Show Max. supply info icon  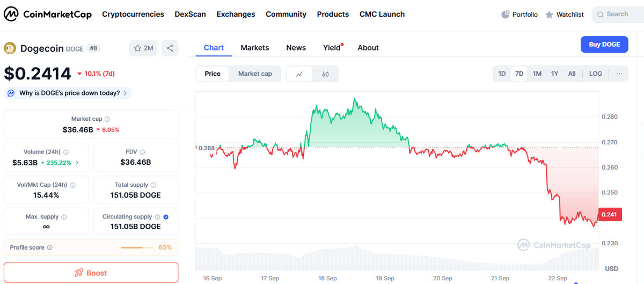click(x=64, y=217)
